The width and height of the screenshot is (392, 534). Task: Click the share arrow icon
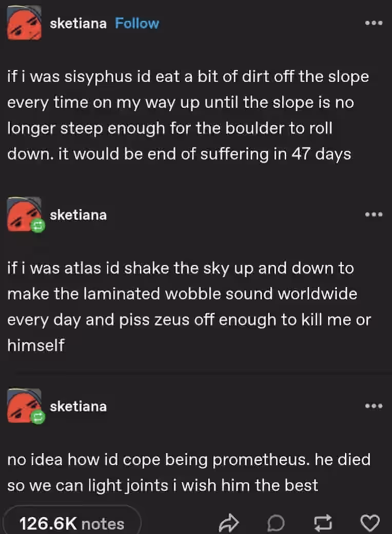click(228, 522)
